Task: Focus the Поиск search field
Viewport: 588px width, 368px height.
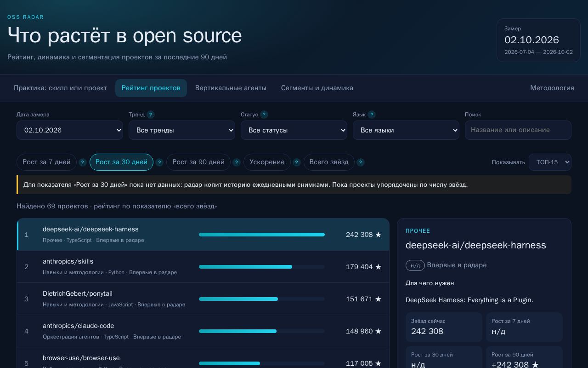Action: click(518, 130)
